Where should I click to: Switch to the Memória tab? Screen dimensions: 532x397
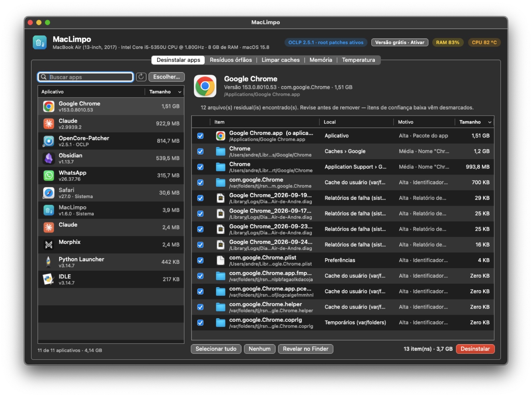[321, 60]
